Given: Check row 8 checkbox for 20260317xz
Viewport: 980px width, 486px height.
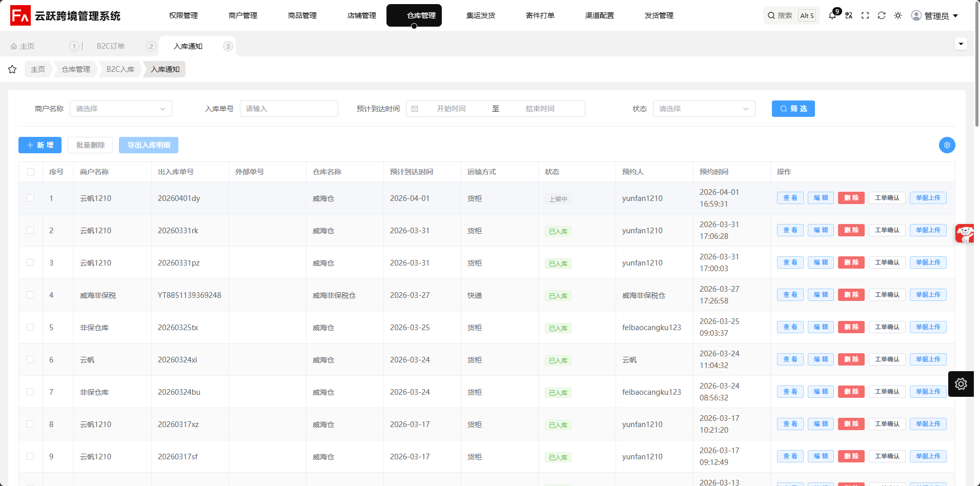Looking at the screenshot, I should (30, 424).
